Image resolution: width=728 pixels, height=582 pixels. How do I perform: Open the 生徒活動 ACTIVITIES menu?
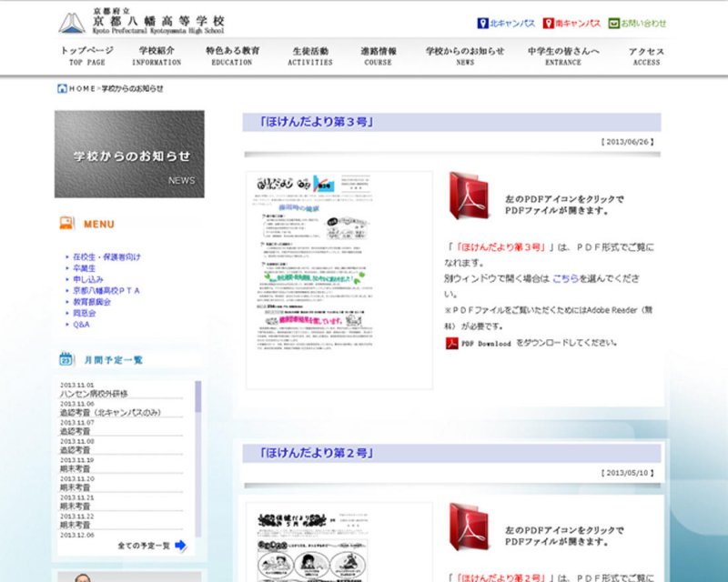(x=311, y=55)
